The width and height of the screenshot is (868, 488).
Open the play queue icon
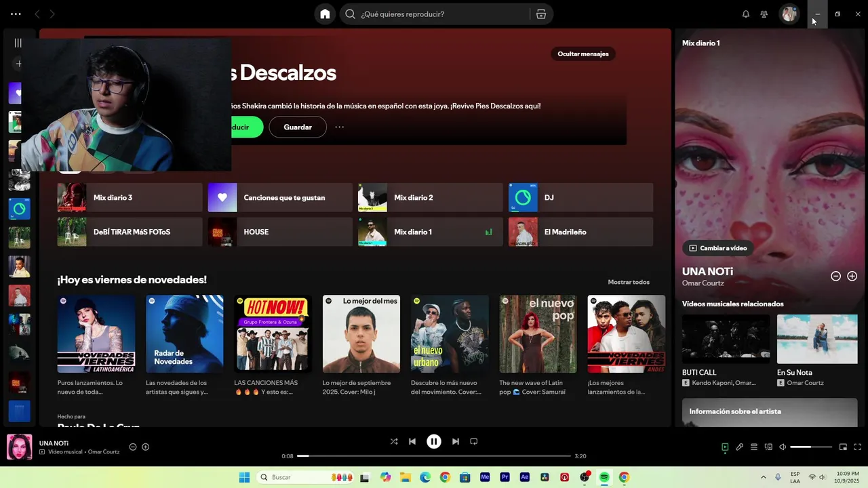tap(754, 447)
